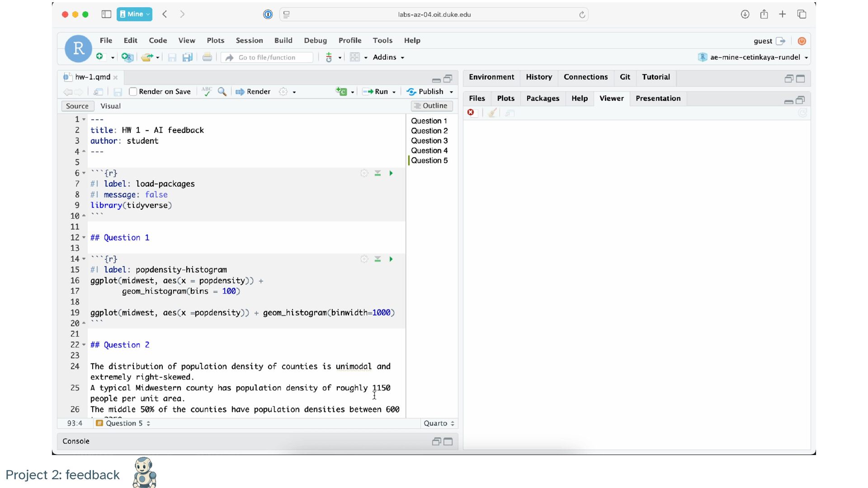The height and width of the screenshot is (488, 868).
Task: Switch editor to Visual mode
Action: click(110, 106)
